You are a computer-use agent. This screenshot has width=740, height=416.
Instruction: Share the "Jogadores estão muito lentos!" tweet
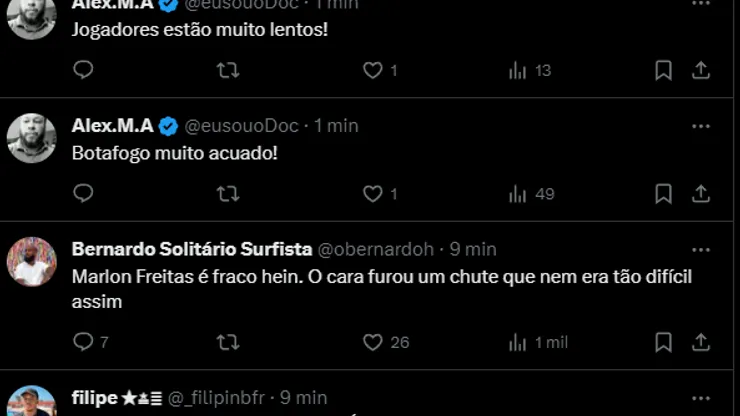701,70
